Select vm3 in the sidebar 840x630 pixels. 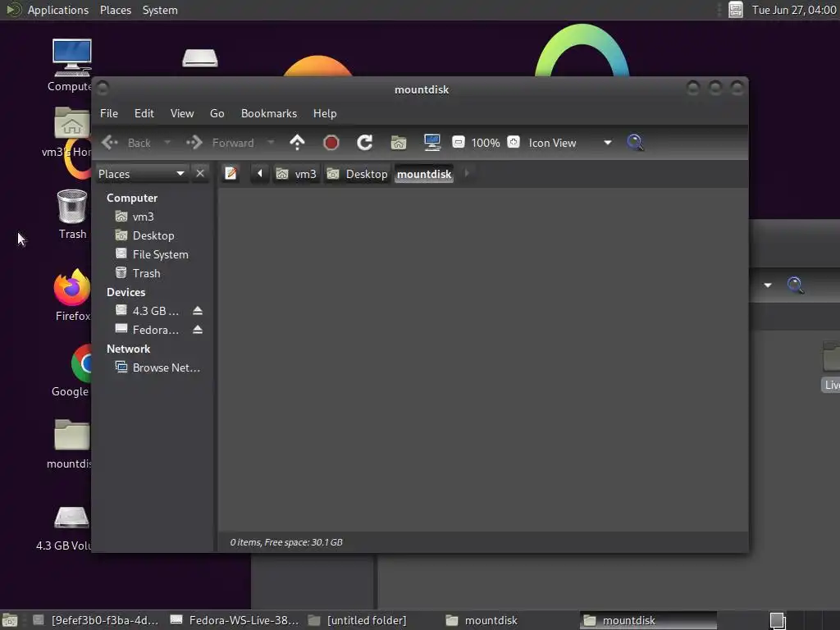pos(155,217)
